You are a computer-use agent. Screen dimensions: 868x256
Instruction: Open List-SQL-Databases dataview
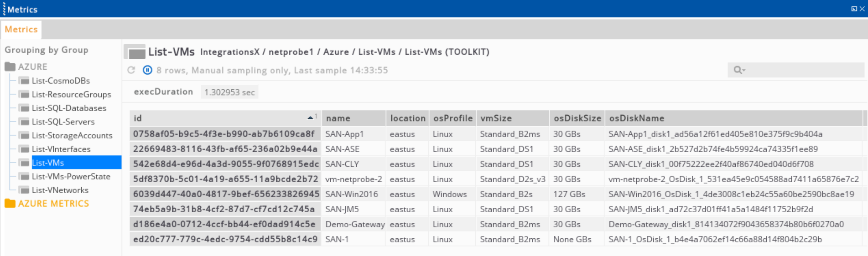(69, 108)
